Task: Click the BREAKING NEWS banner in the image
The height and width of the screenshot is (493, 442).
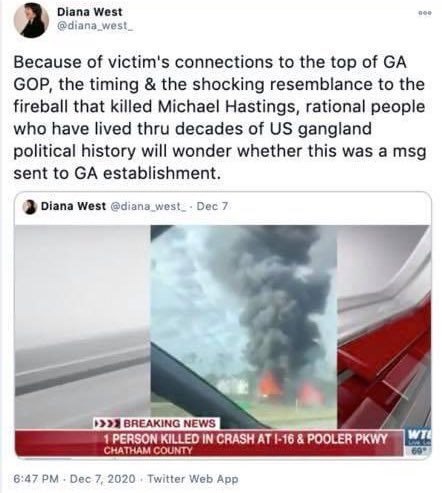Action: (156, 424)
